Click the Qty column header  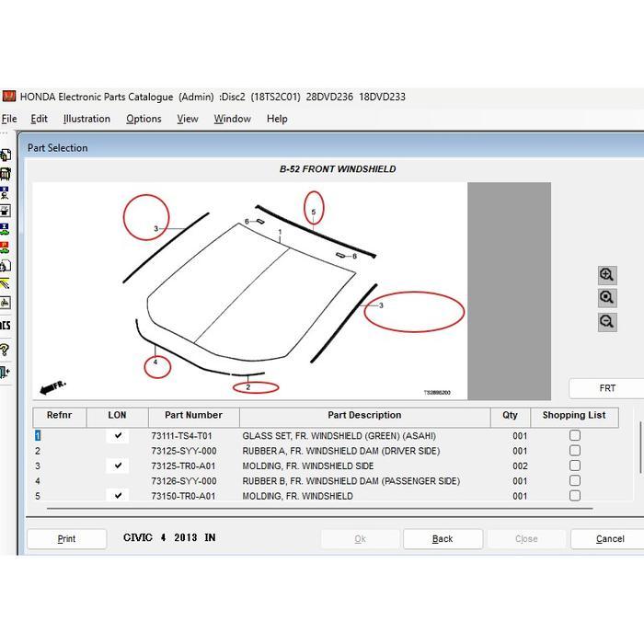[510, 416]
